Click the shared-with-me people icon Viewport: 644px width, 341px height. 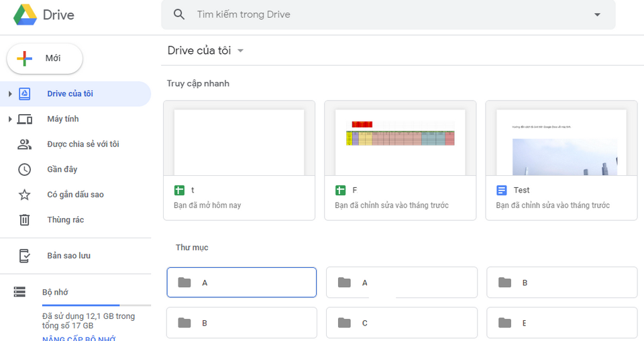click(24, 144)
